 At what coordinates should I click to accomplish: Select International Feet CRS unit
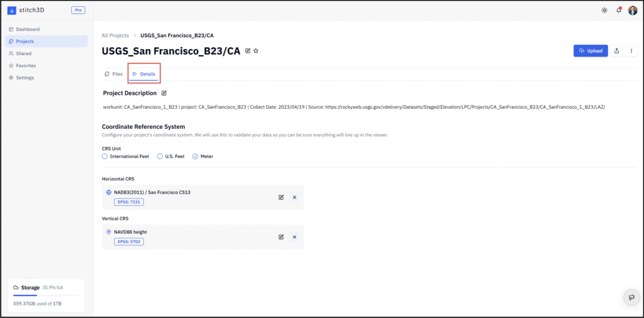105,156
